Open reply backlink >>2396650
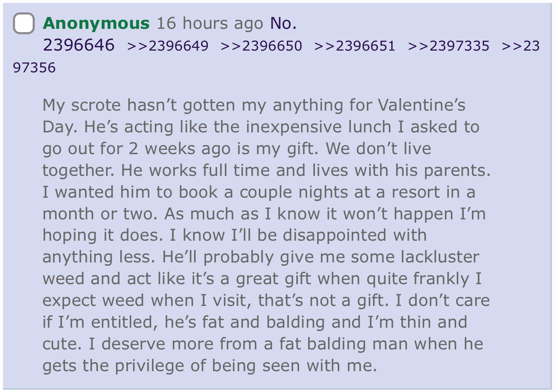 pyautogui.click(x=261, y=46)
